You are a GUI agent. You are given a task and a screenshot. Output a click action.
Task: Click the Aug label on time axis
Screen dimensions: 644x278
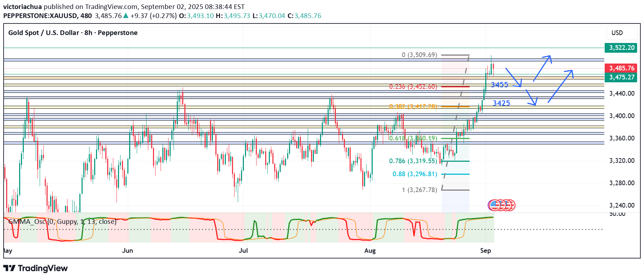(x=370, y=251)
